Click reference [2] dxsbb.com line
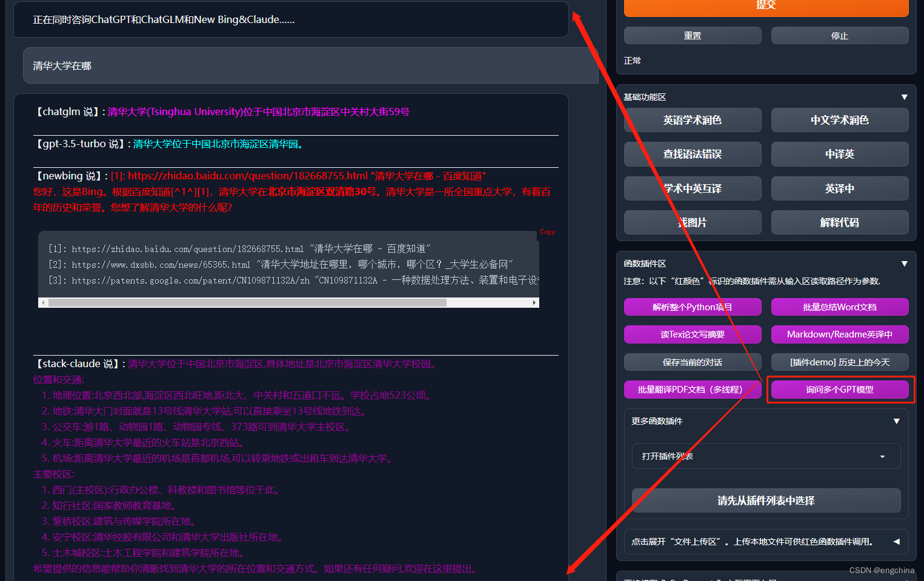This screenshot has width=924, height=581. 281,265
